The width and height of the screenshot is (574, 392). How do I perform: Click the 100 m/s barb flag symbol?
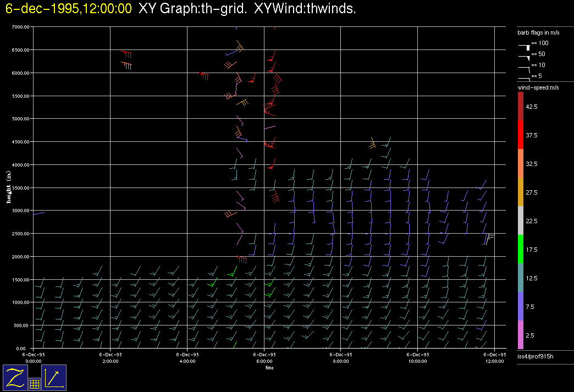coord(525,44)
